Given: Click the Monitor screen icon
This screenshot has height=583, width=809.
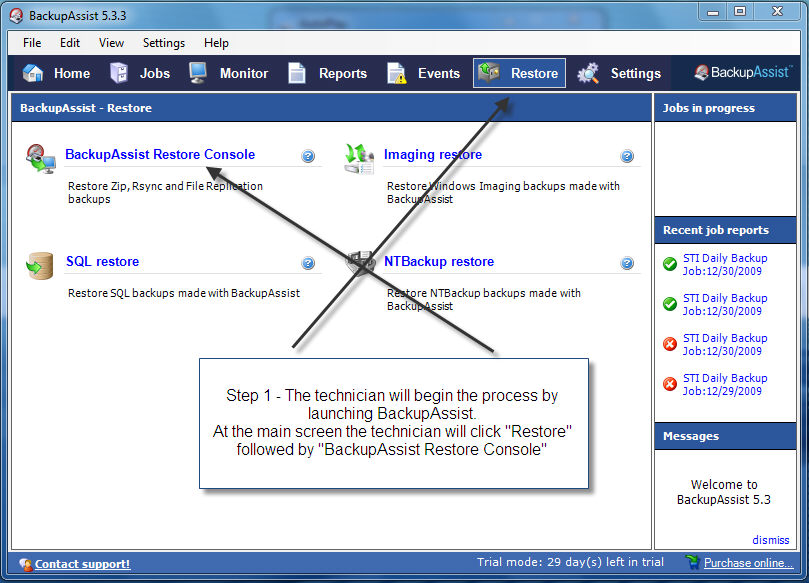Looking at the screenshot, I should click(x=198, y=73).
